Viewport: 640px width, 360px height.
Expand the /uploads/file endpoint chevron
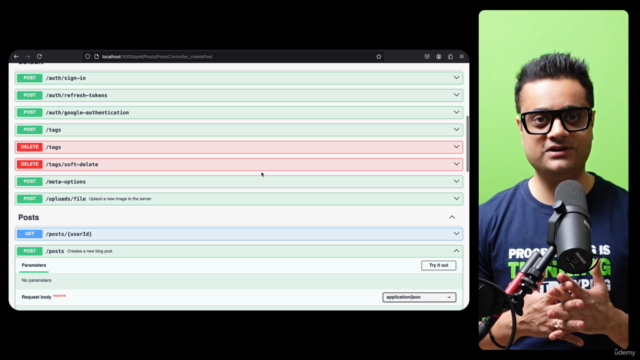coord(456,199)
